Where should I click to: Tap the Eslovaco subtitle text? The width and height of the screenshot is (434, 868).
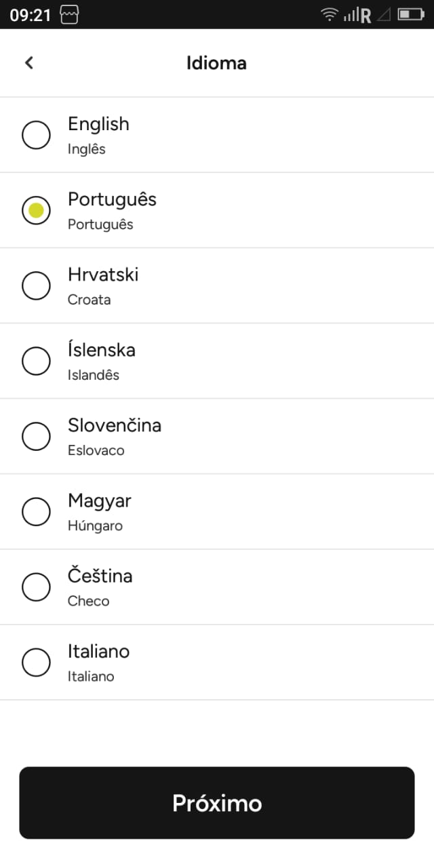(96, 450)
